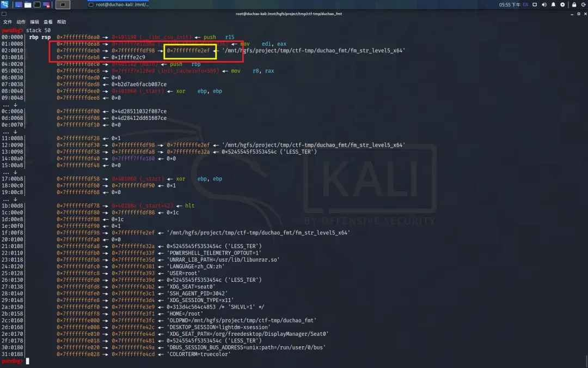Click the 05:55 clock in the panel
The image size is (588, 368).
point(510,4)
